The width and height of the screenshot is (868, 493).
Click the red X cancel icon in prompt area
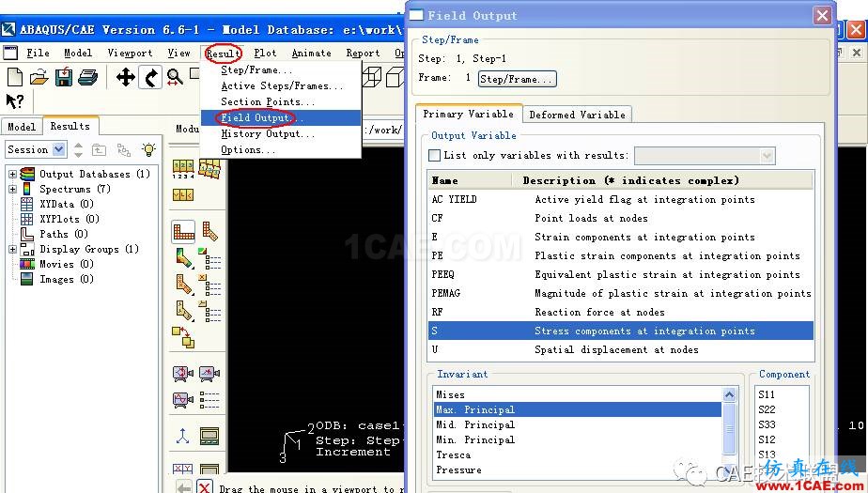[205, 487]
